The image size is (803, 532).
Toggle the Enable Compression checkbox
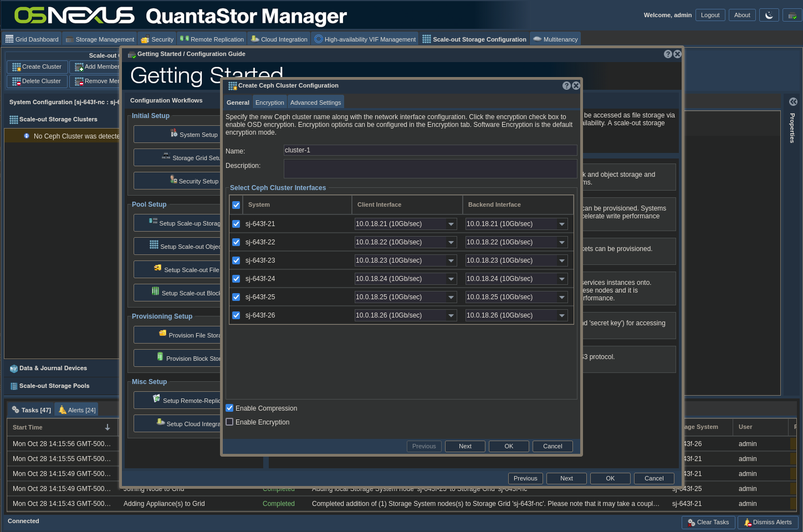pyautogui.click(x=230, y=408)
